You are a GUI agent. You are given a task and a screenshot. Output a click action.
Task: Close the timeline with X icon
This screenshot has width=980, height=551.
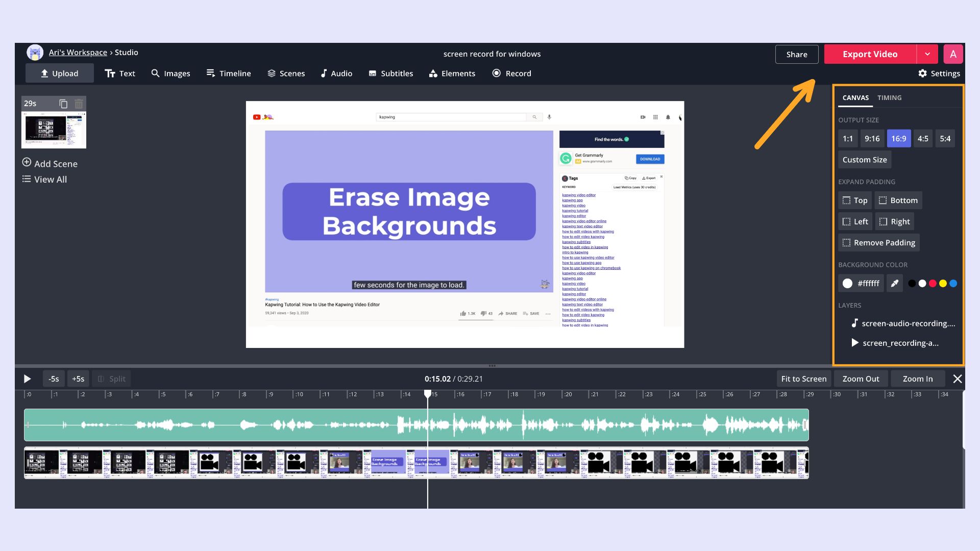coord(957,379)
